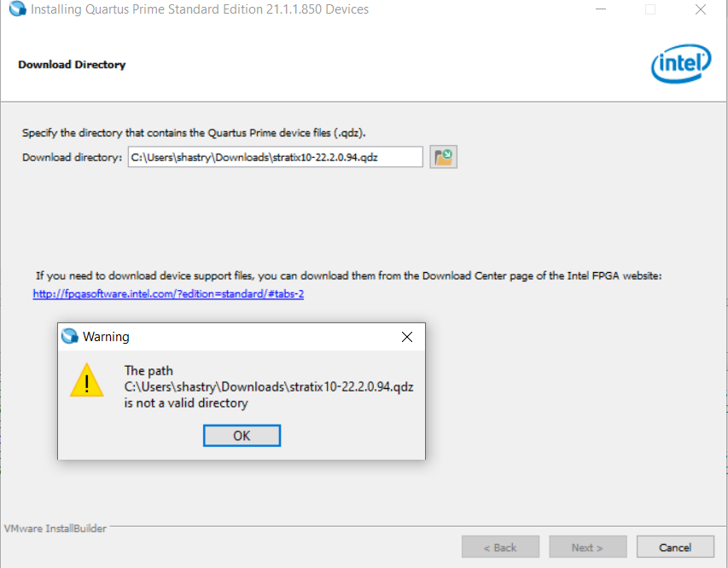The image size is (728, 568).
Task: Close the Warning dialog with the X
Action: click(x=407, y=337)
